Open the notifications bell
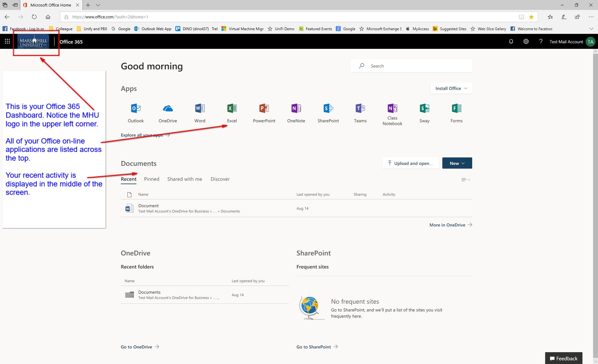 click(511, 41)
